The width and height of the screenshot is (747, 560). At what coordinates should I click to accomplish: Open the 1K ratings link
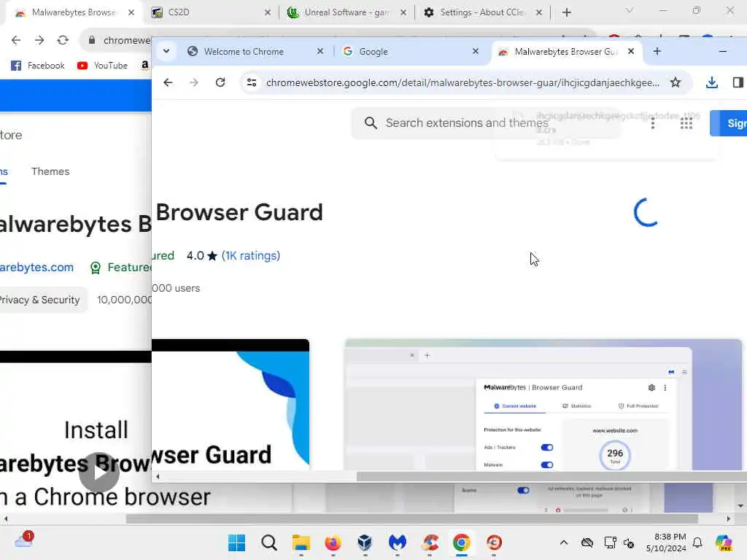coord(251,256)
